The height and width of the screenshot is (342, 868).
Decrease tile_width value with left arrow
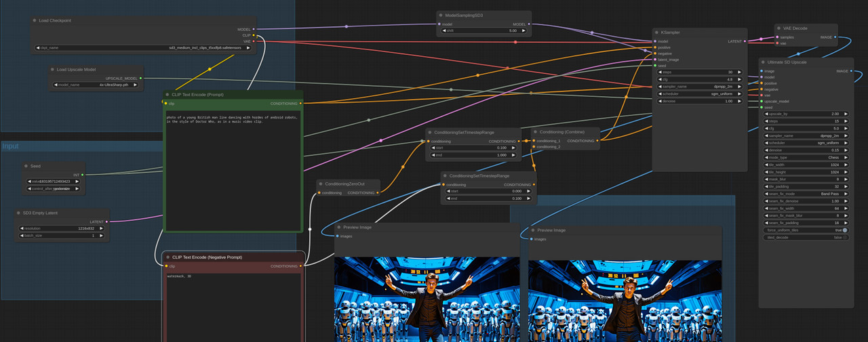pyautogui.click(x=766, y=165)
